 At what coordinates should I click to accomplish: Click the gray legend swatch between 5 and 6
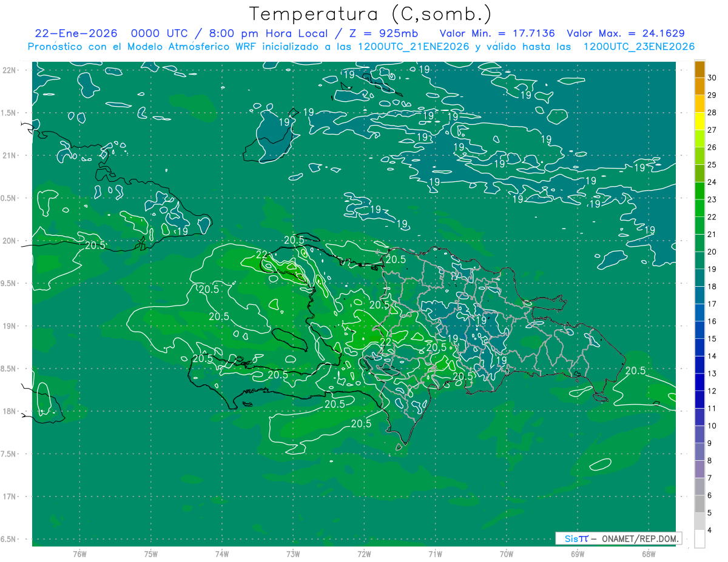coord(699,504)
